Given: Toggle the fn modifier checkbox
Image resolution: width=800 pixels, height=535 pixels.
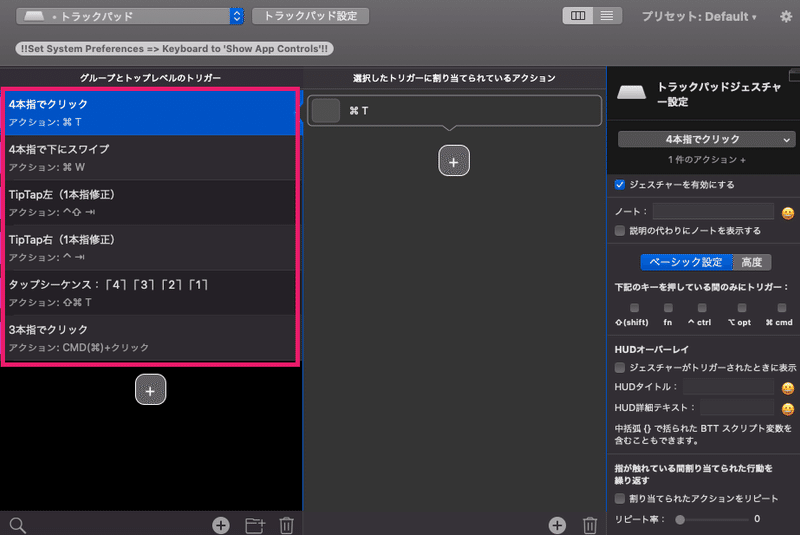Looking at the screenshot, I should pos(668,308).
